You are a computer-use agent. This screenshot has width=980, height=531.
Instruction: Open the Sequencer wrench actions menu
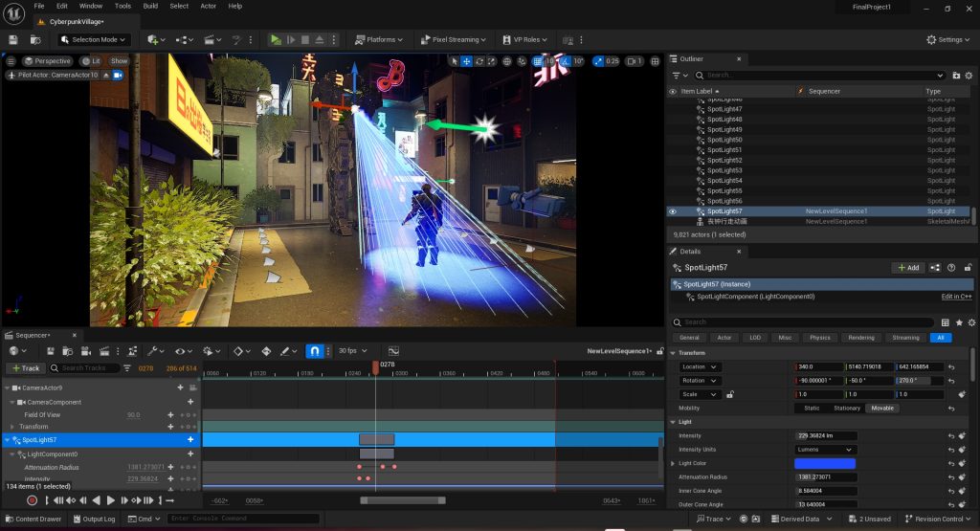[155, 351]
